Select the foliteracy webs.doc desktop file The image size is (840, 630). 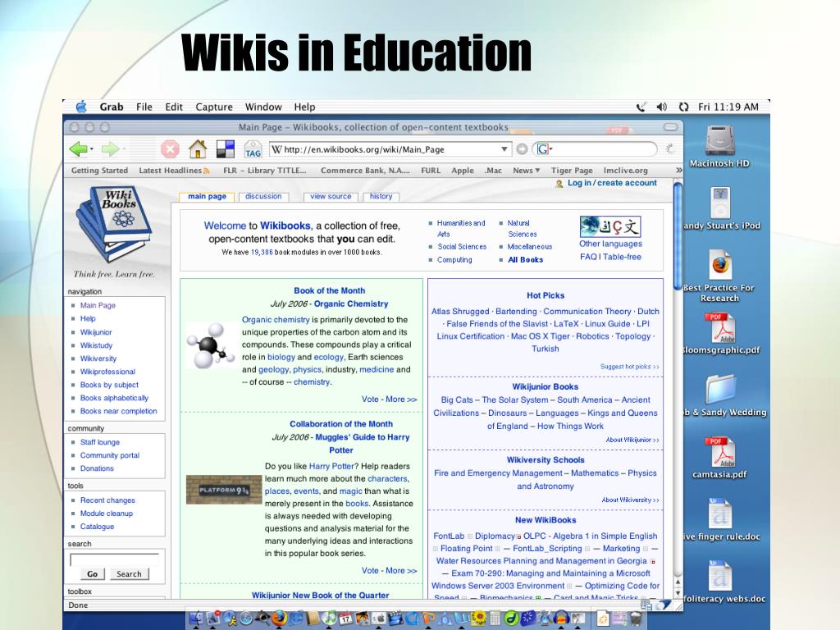click(724, 582)
